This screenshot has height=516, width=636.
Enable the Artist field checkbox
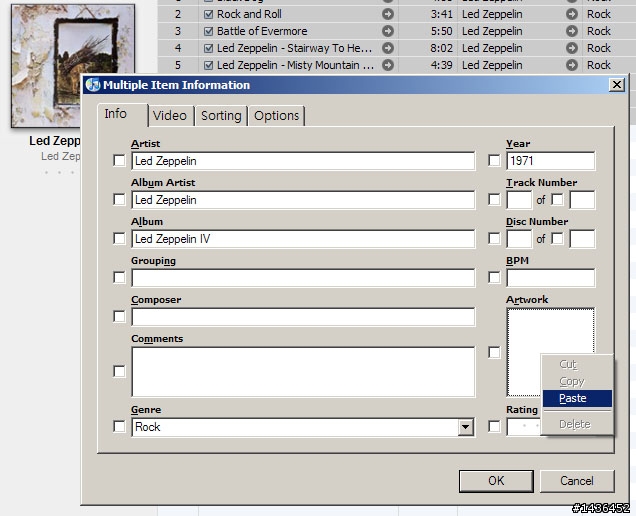tap(119, 161)
